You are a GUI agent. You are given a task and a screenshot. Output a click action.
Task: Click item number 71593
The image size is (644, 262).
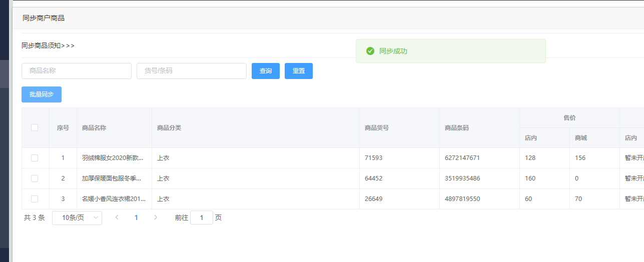coord(373,158)
